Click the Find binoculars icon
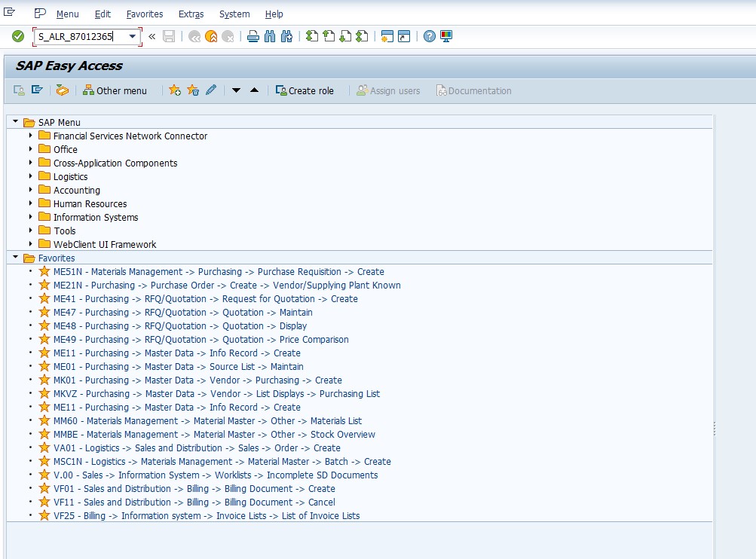The height and width of the screenshot is (559, 756). click(x=270, y=36)
